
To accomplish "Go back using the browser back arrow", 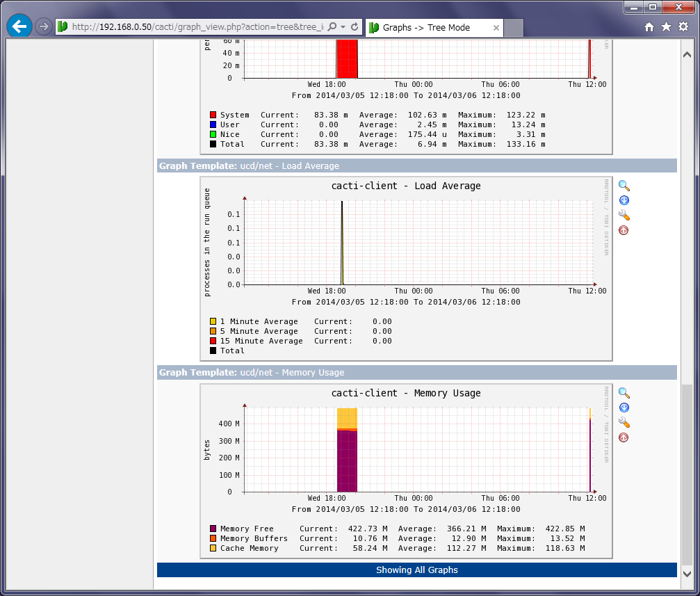I will pyautogui.click(x=19, y=26).
